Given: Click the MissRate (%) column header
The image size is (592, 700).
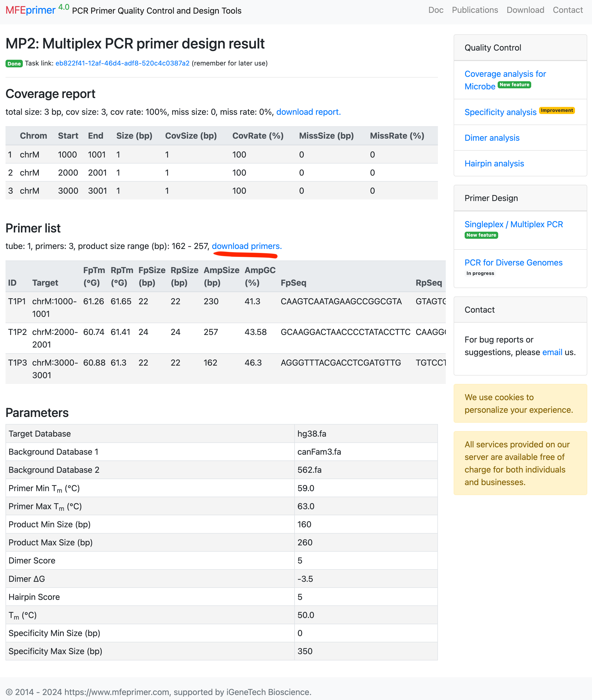Looking at the screenshot, I should pyautogui.click(x=397, y=135).
